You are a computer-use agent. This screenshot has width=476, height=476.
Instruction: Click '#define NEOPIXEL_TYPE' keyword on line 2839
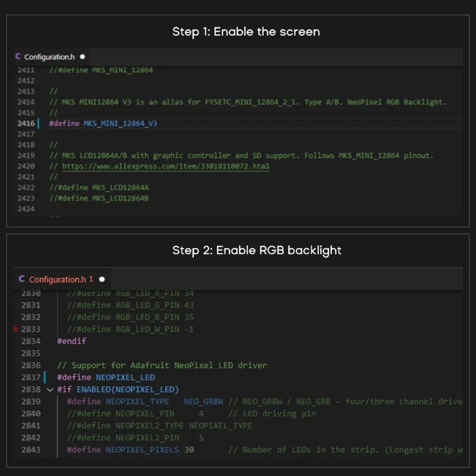118,402
